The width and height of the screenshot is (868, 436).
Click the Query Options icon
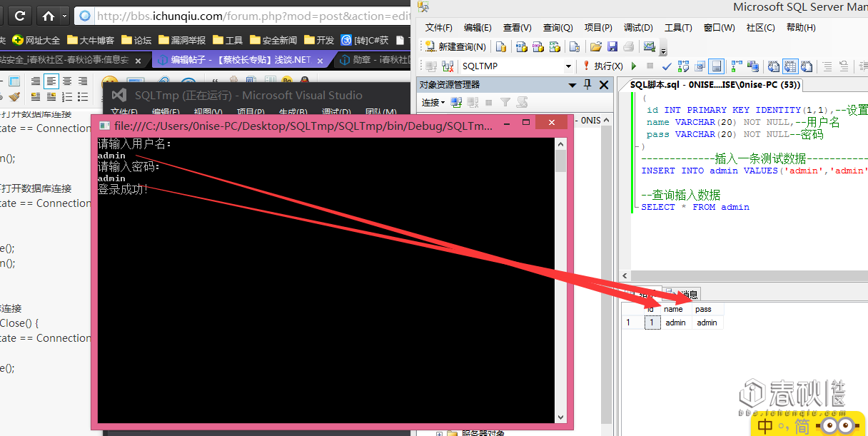point(700,66)
